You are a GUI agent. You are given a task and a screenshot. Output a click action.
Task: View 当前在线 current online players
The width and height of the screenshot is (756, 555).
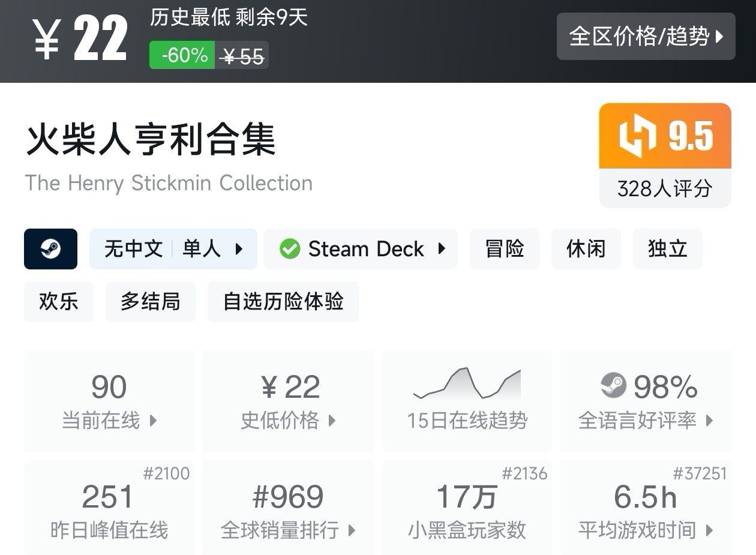pyautogui.click(x=109, y=400)
